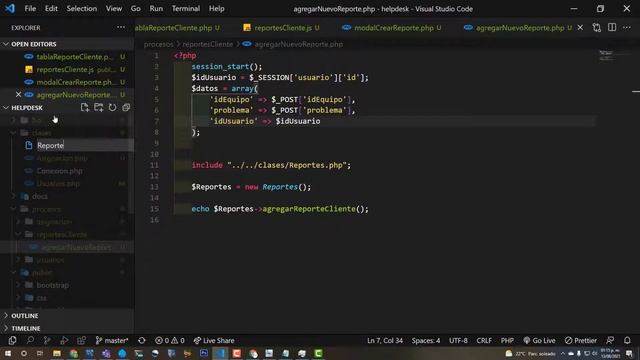Image resolution: width=640 pixels, height=360 pixels.
Task: Click the New Folder icon in HELPDESK header
Action: click(98, 107)
